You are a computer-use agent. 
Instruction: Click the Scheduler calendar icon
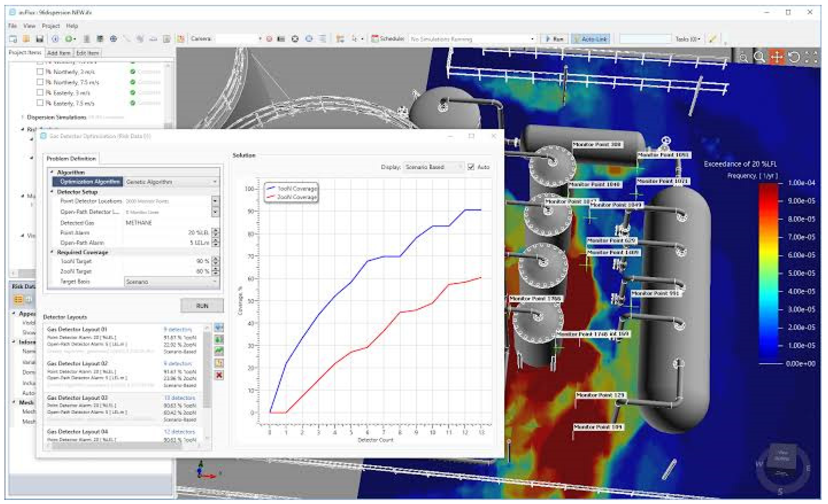coord(375,39)
